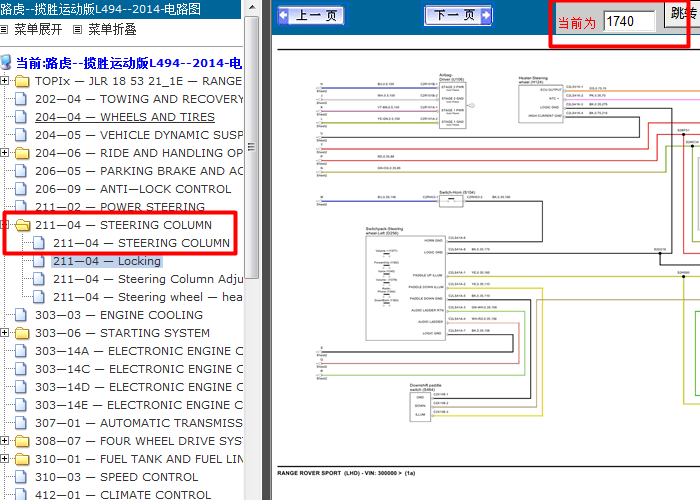Screen dimensions: 700x500
Task: Open 303-14D Electronic Engine Controls entry
Action: 139,387
